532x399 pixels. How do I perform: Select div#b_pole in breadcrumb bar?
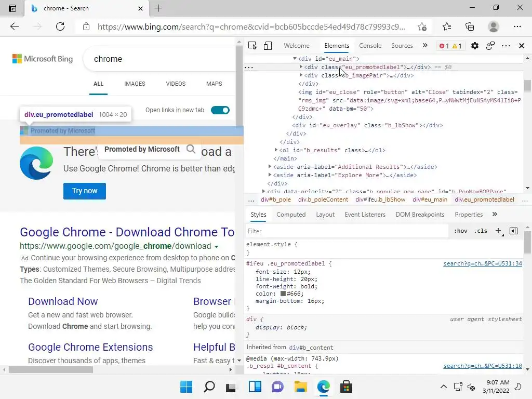[x=276, y=199]
